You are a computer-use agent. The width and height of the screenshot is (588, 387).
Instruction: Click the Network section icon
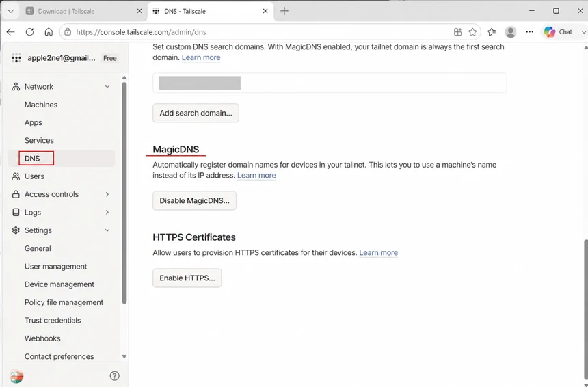click(16, 87)
